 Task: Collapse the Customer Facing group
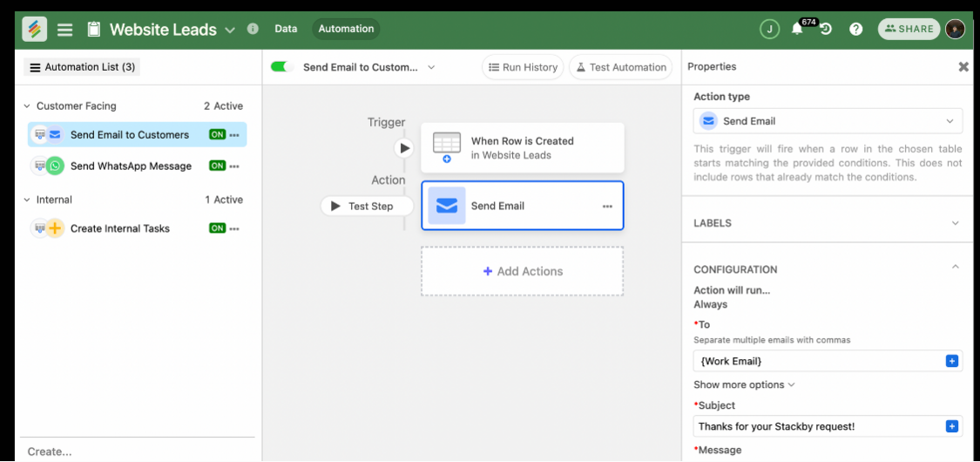click(27, 106)
